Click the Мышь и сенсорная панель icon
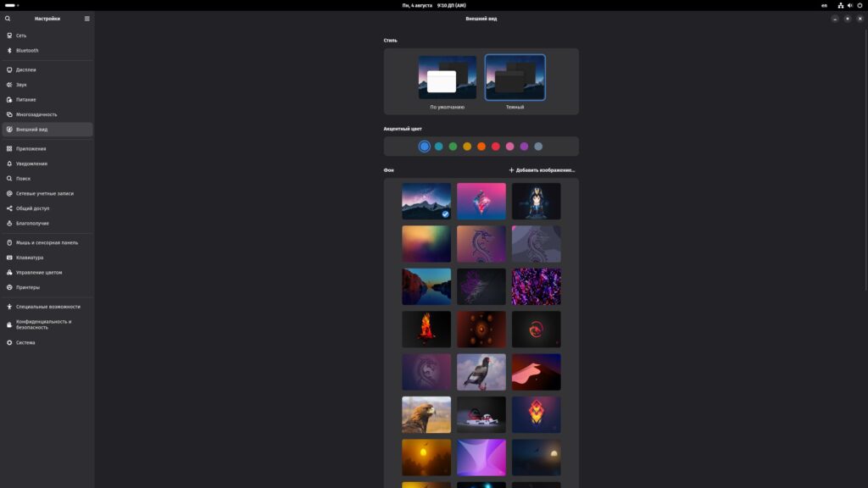The image size is (868, 488). (9, 243)
